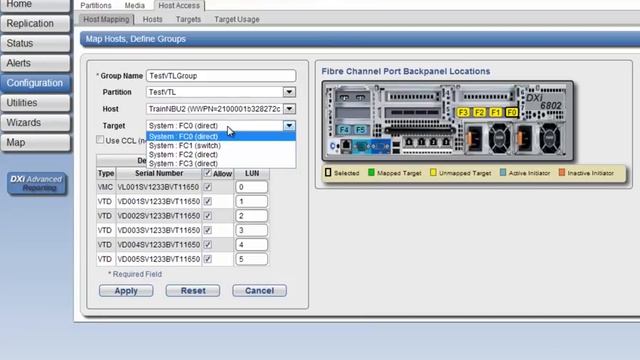The height and width of the screenshot is (360, 640).
Task: Open Utilities in sidebar
Action: tap(36, 102)
